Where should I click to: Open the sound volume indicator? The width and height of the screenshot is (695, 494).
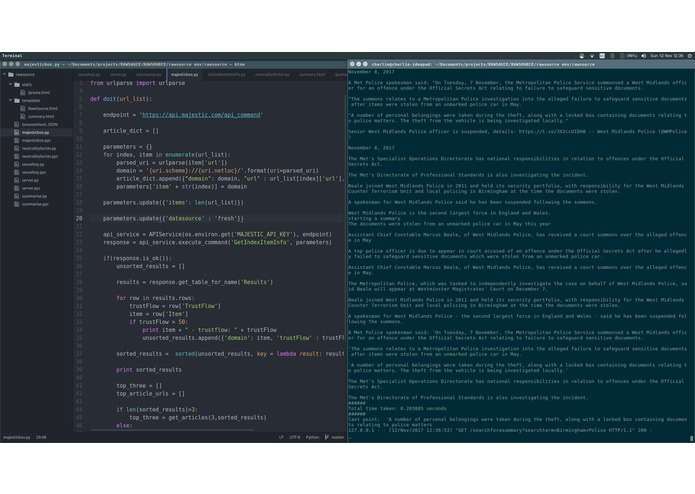click(x=644, y=56)
